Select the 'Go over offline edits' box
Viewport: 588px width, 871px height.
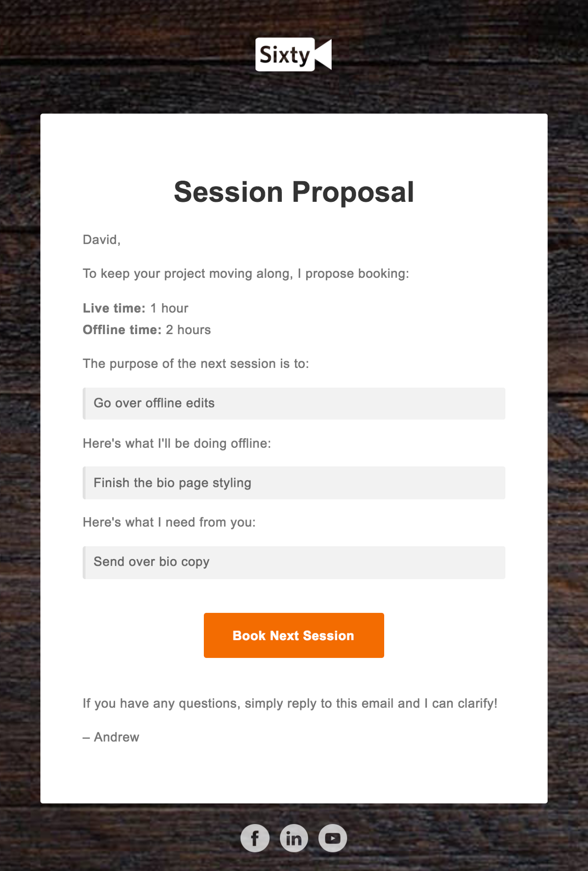pos(294,404)
